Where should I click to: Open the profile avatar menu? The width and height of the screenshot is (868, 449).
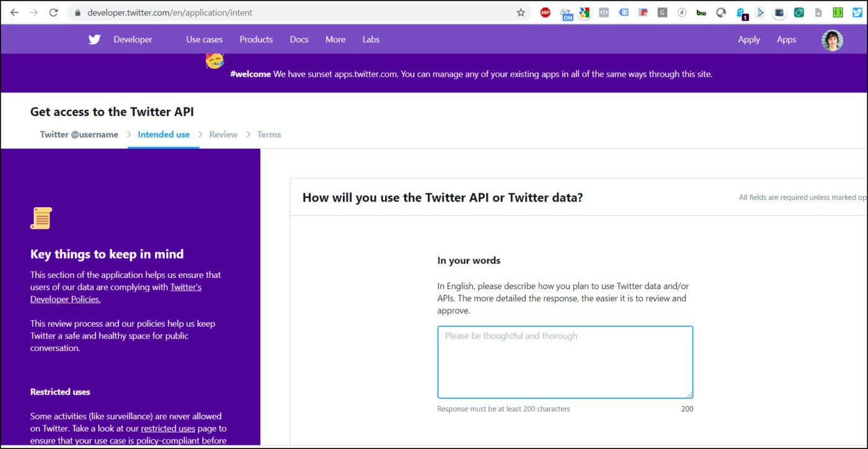tap(832, 40)
